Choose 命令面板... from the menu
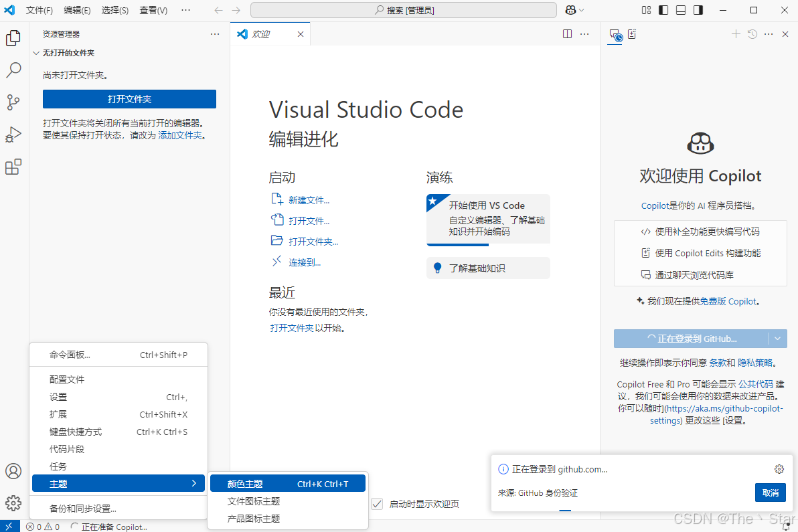 118,355
